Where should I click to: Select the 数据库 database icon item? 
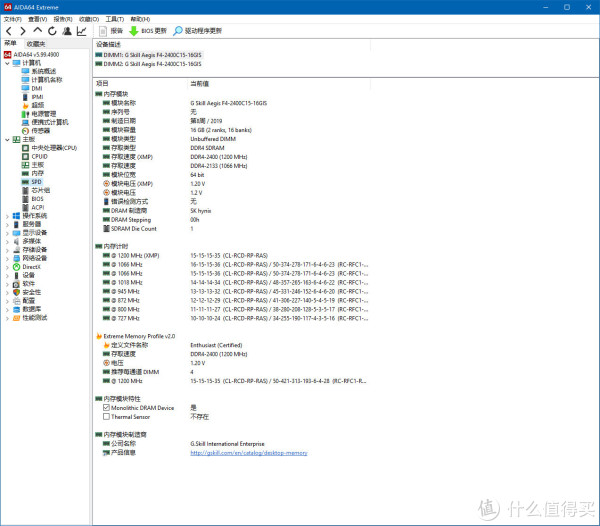[27, 309]
